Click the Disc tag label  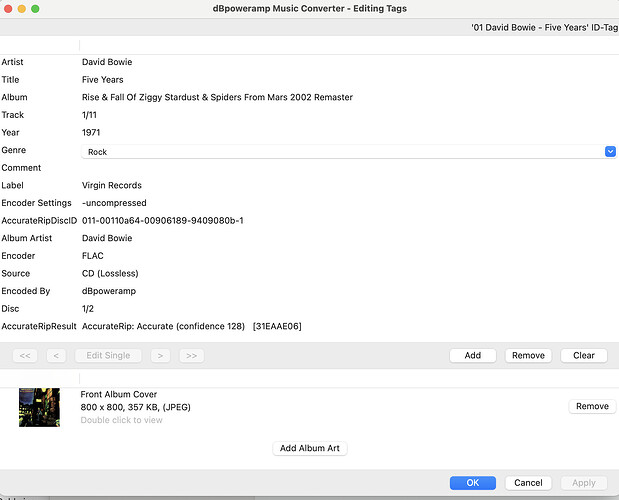(10, 309)
